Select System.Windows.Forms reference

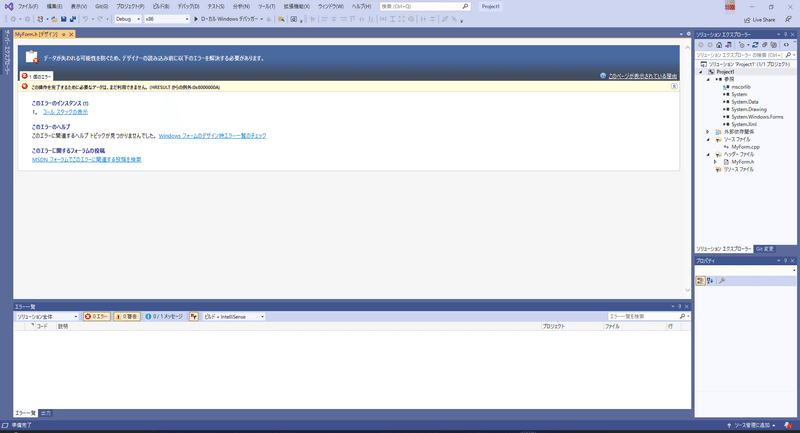click(757, 117)
